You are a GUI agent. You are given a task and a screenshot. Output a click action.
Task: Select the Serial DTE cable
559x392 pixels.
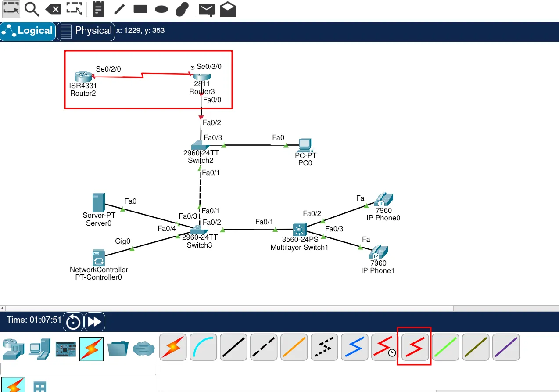coord(415,347)
